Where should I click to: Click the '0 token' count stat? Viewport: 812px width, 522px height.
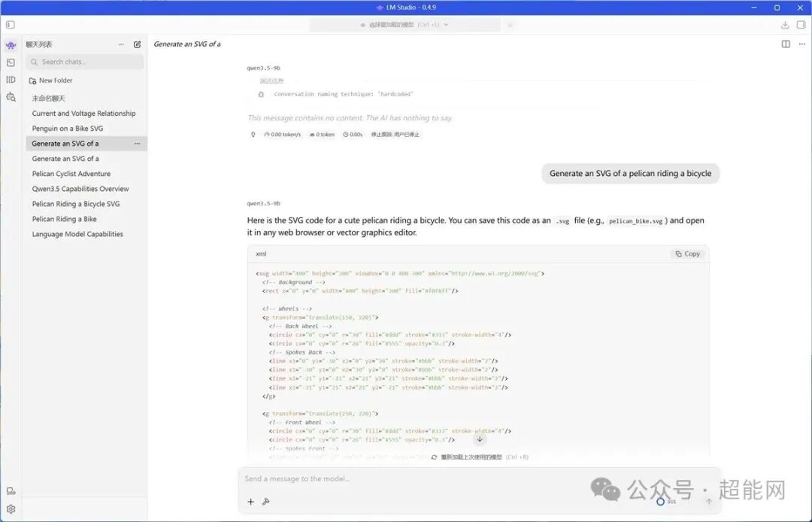click(x=322, y=135)
